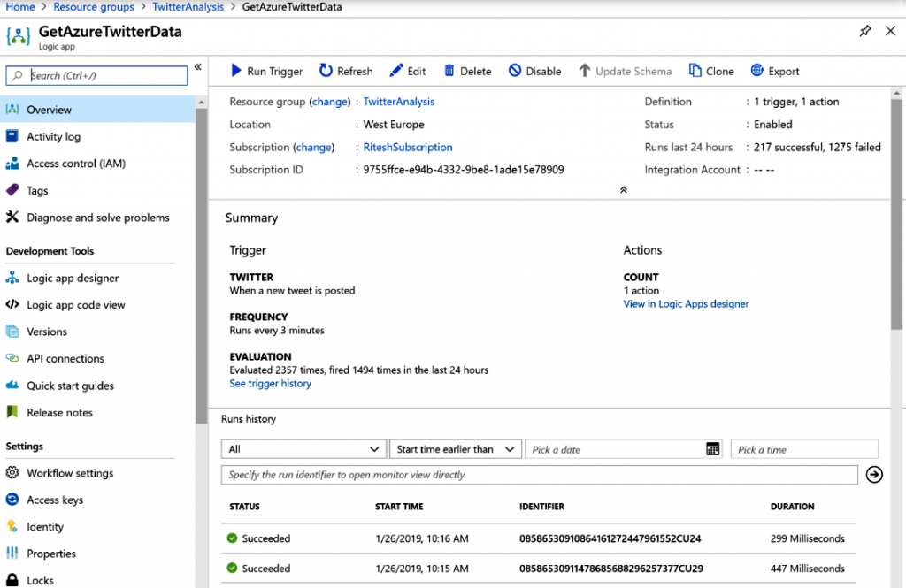Image resolution: width=906 pixels, height=588 pixels.
Task: Click the Edit pencil icon
Action: point(396,71)
